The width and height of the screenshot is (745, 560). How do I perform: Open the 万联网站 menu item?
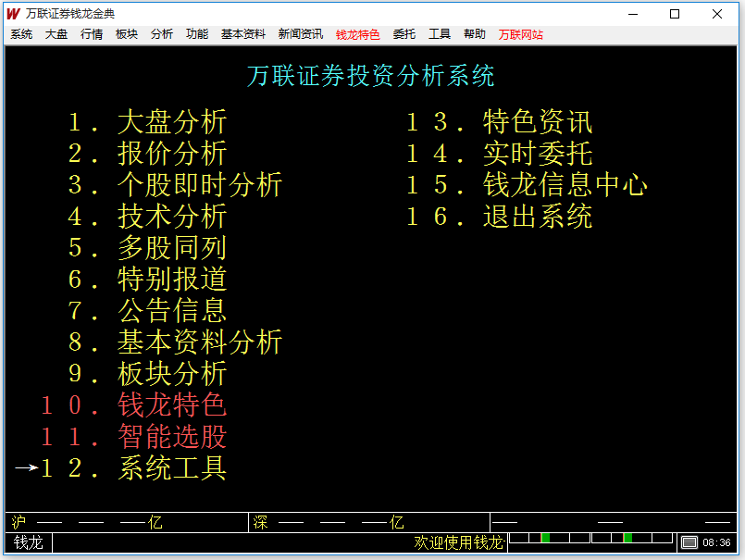coord(521,34)
